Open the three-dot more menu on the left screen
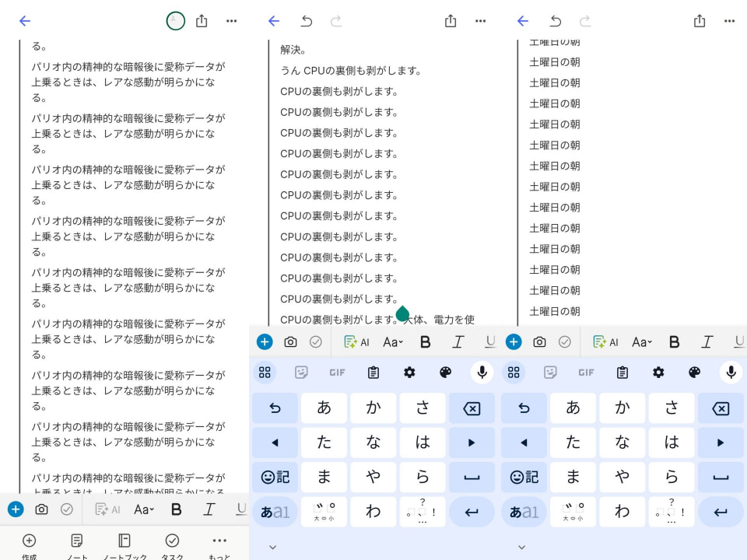The width and height of the screenshot is (747, 560). click(x=232, y=21)
